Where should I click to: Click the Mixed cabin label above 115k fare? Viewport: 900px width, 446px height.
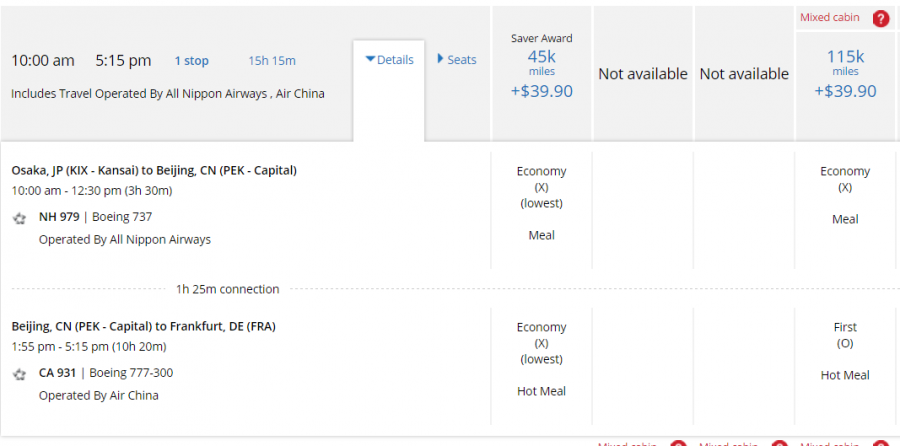tap(829, 18)
